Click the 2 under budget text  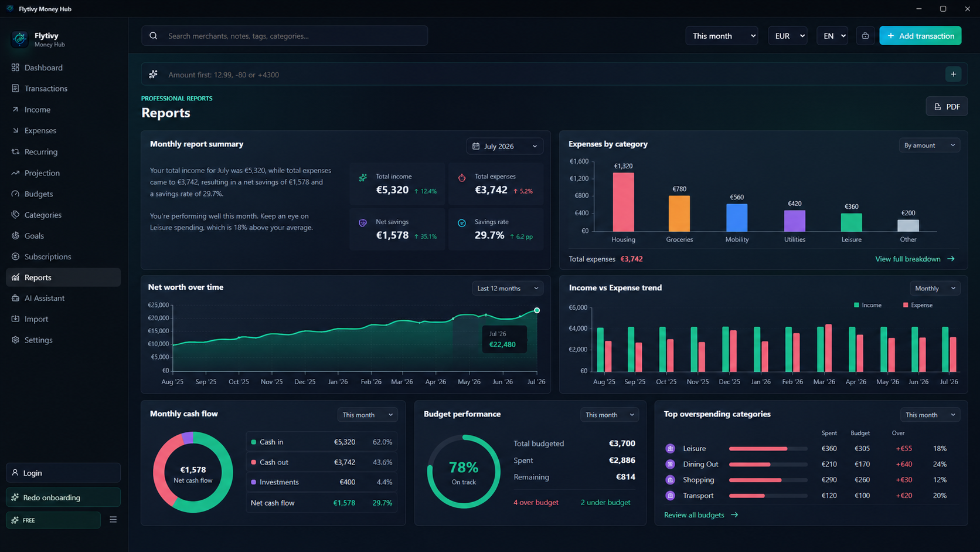click(x=605, y=503)
